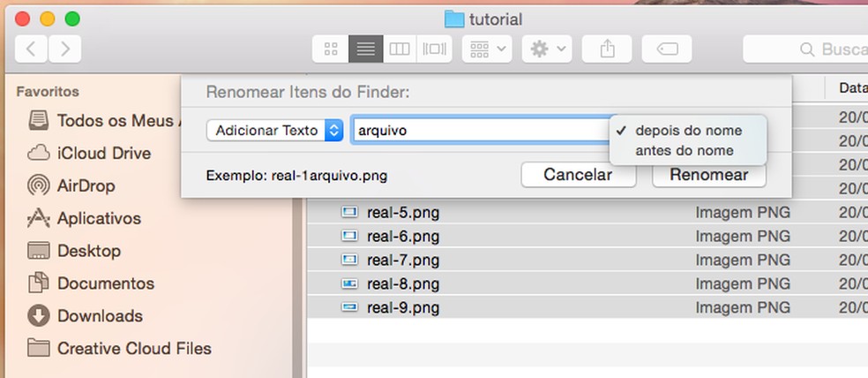Click the text field containing arquivo
The width and height of the screenshot is (868, 378).
click(481, 131)
